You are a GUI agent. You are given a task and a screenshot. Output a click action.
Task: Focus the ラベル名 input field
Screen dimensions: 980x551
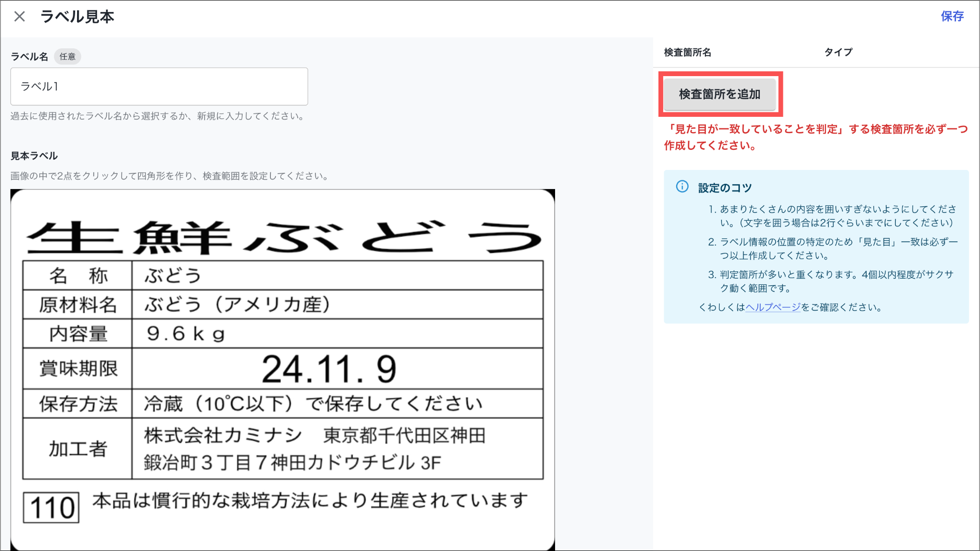pos(159,87)
